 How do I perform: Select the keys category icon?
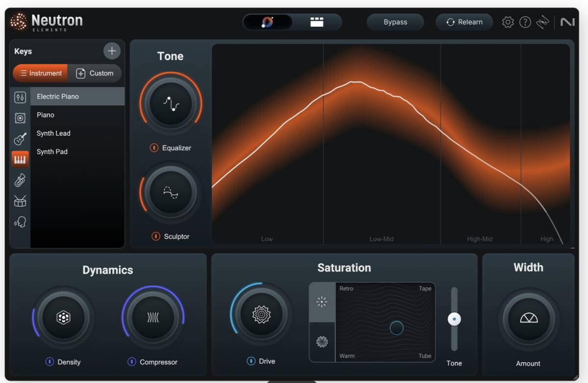(20, 159)
